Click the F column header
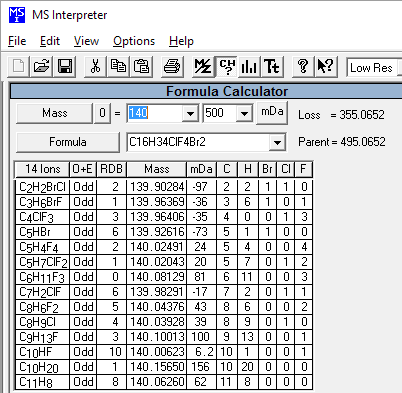Image resolution: width=402 pixels, height=393 pixels. click(x=303, y=169)
